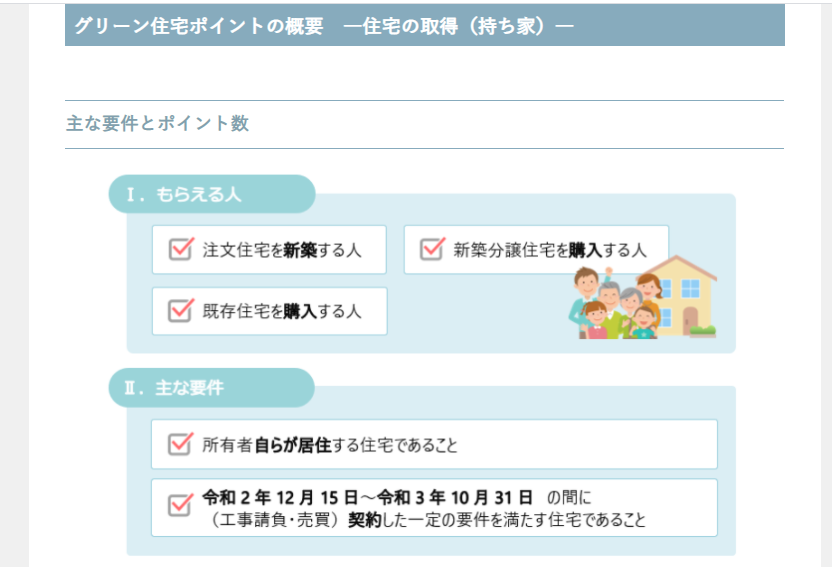The height and width of the screenshot is (567, 832).
Task: Click the 所有者自らが居住する住宅であること text
Action: click(330, 445)
